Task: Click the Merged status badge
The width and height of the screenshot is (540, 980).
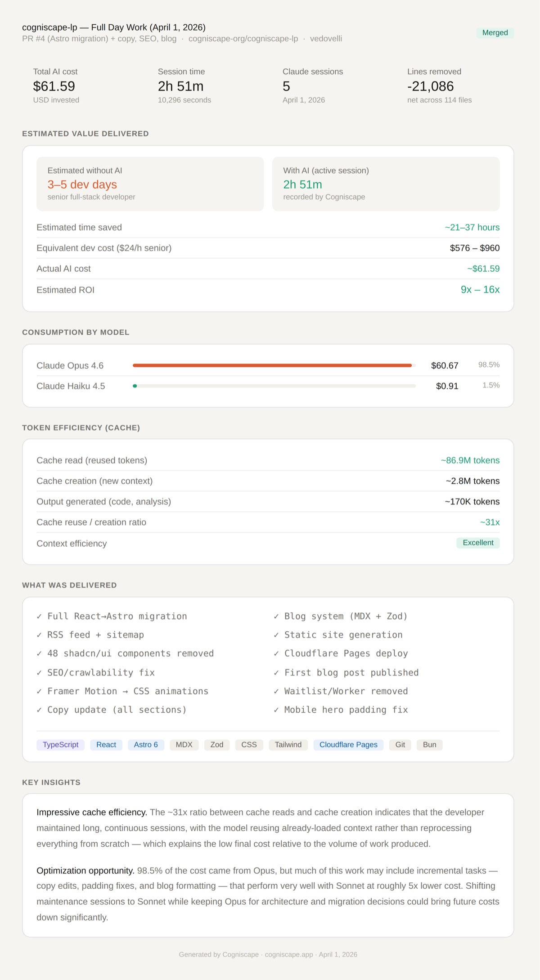Action: click(495, 33)
